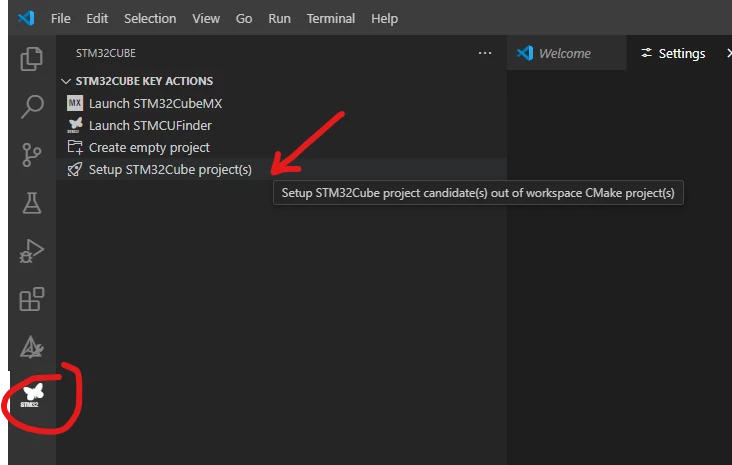Viewport: 732px width, 465px height.
Task: Open the STM32CUBE panel more actions ellipsis
Action: pos(485,53)
